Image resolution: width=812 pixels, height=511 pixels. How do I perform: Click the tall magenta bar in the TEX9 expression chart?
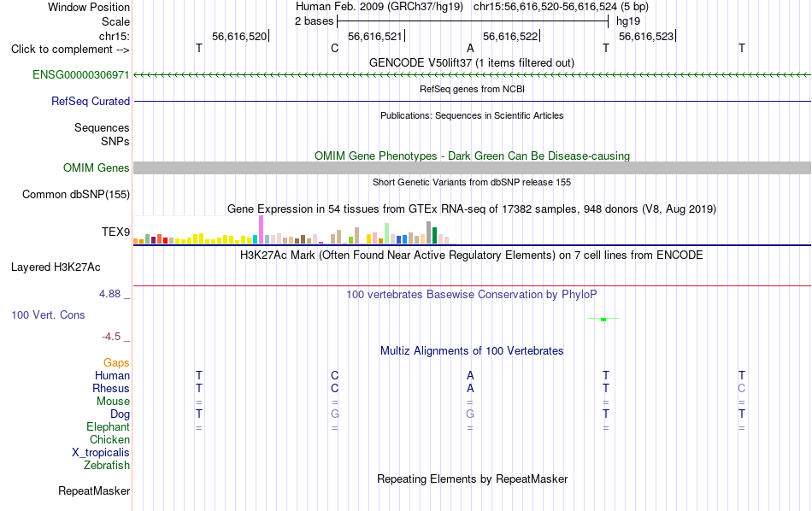(x=261, y=229)
